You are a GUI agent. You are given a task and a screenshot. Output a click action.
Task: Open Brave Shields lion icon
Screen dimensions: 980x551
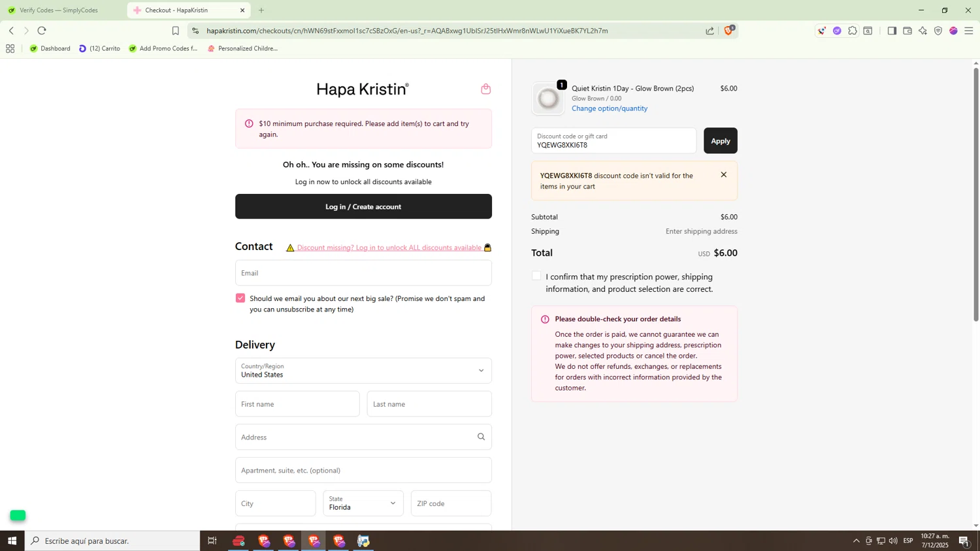coord(728,30)
